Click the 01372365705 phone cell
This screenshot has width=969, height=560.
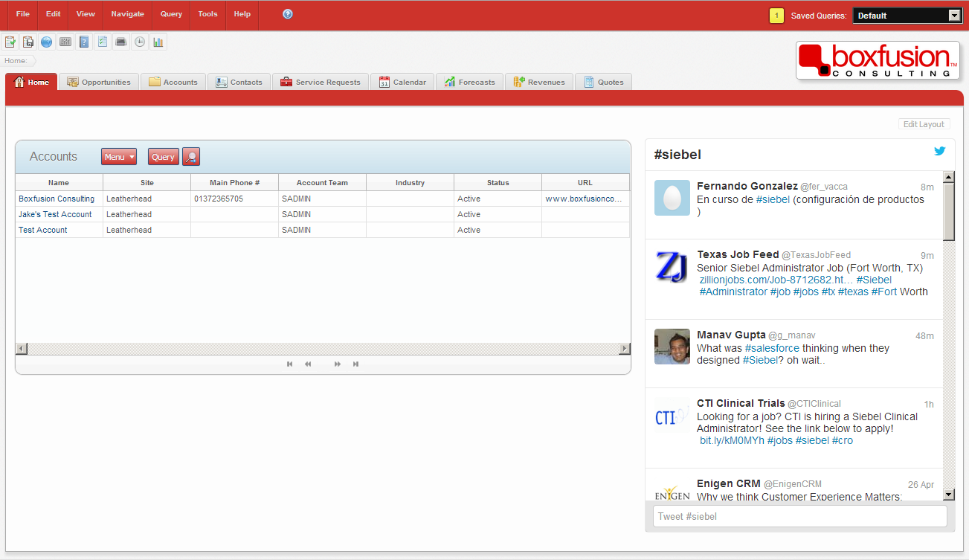[234, 199]
